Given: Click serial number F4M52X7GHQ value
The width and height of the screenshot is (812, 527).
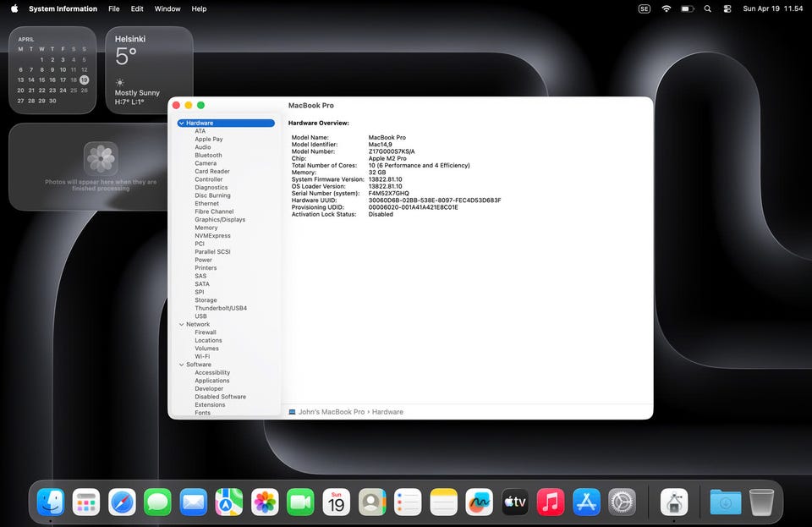Looking at the screenshot, I should [x=388, y=194].
